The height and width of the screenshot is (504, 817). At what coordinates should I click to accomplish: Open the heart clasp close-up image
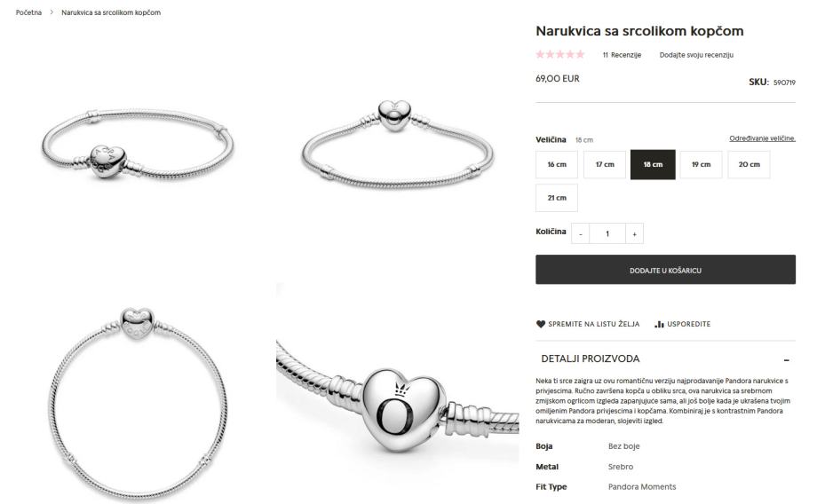pos(398,394)
